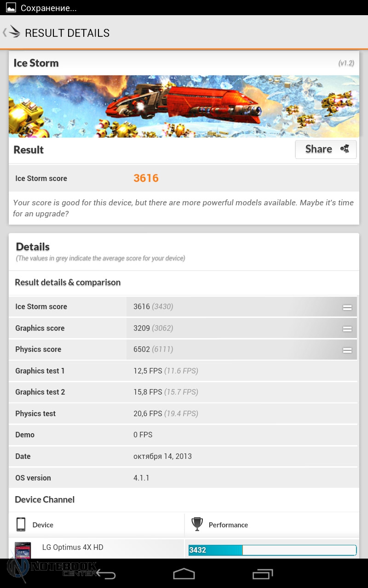The width and height of the screenshot is (368, 588).
Task: Open the Recent Apps navigation icon
Action: [263, 574]
